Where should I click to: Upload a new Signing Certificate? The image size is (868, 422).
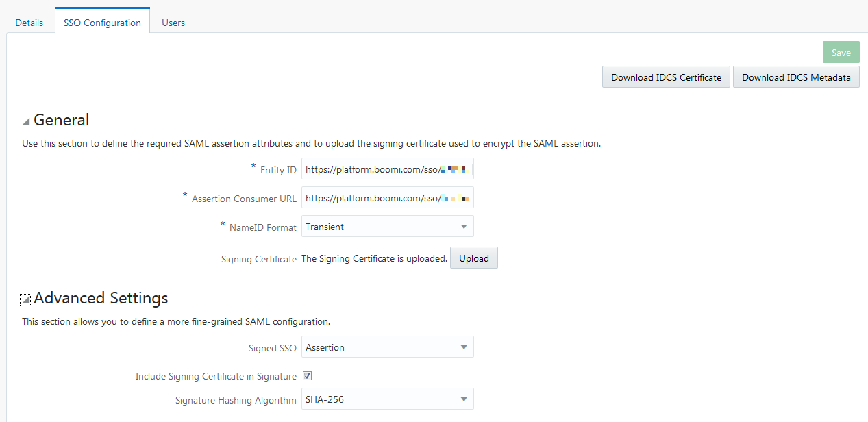(x=473, y=258)
